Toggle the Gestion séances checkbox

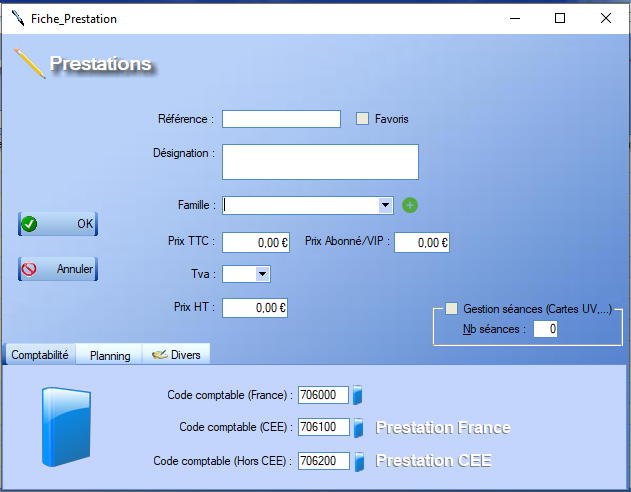(x=452, y=309)
